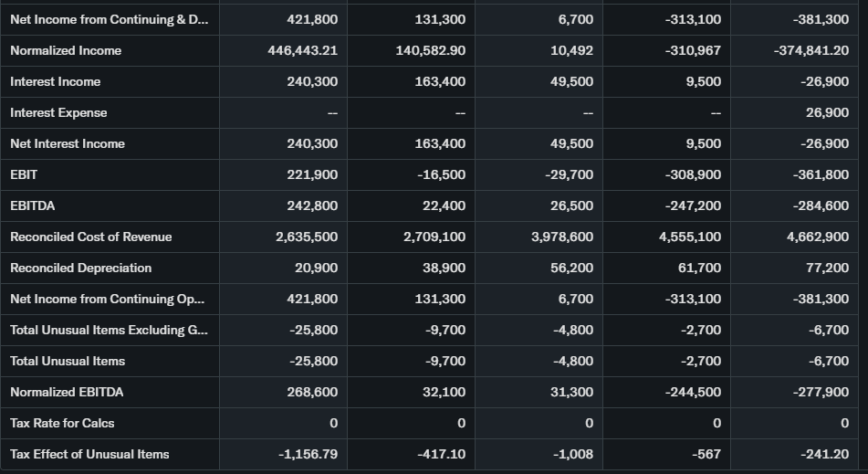Click the Total Unusual Items row label
The width and height of the screenshot is (868, 474).
(68, 361)
